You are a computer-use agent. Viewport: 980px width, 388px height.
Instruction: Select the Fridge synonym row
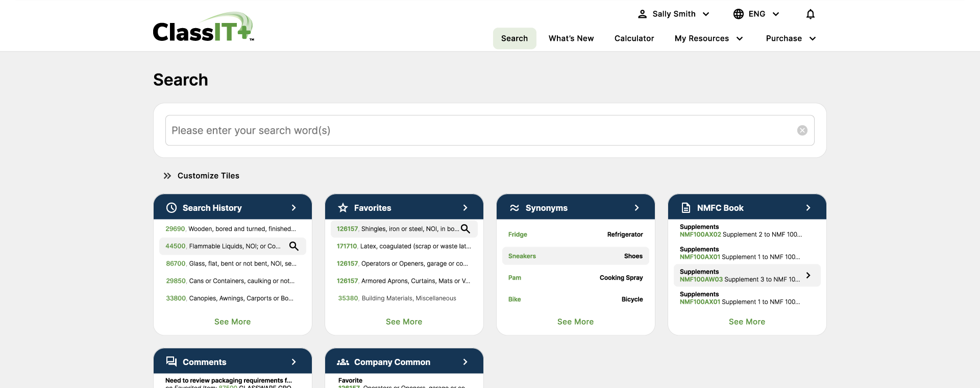click(x=576, y=234)
